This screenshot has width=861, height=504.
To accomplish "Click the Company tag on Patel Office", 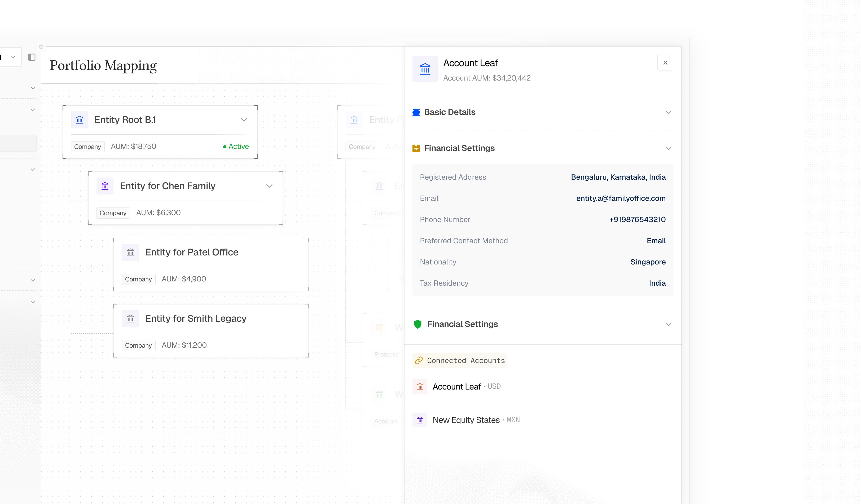I will click(x=138, y=279).
